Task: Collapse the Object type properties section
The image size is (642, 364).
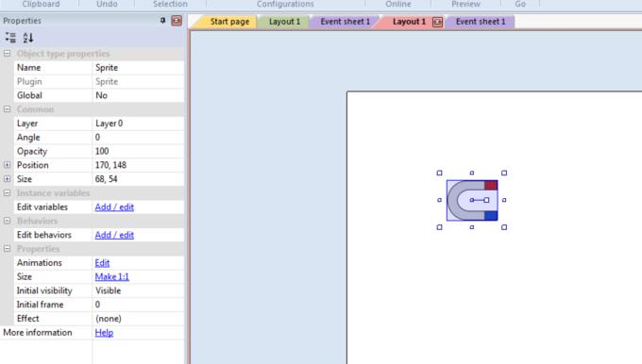Action: click(x=7, y=54)
